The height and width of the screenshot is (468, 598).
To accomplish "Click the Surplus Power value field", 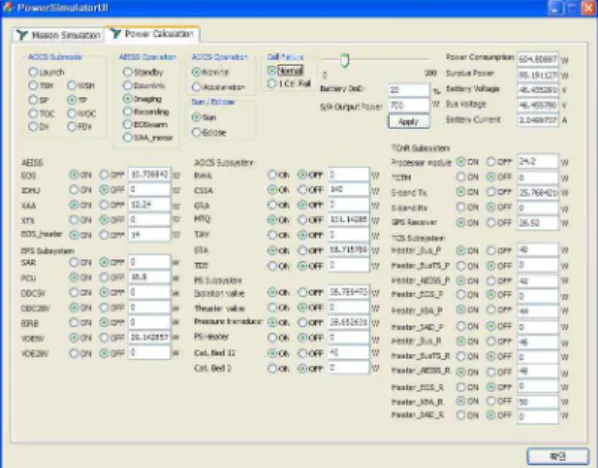I will click(538, 75).
